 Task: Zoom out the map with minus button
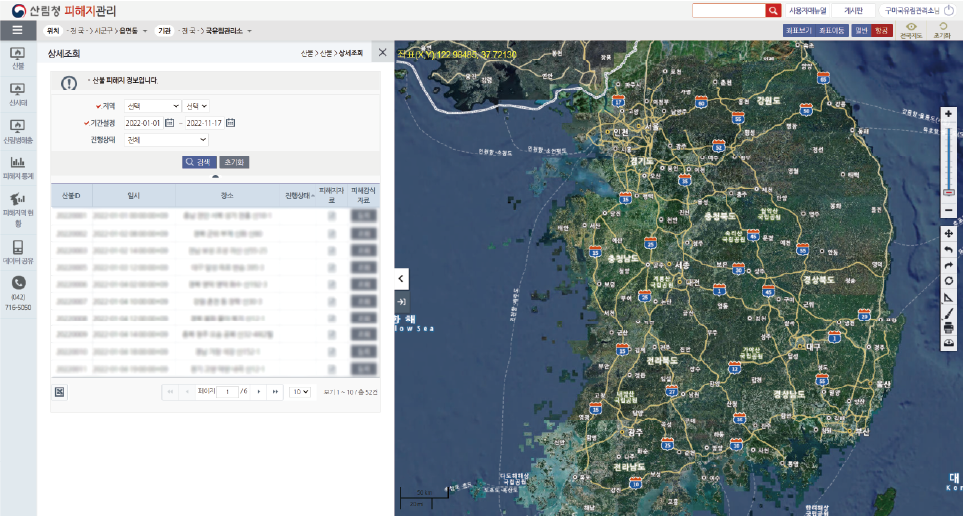click(x=949, y=210)
